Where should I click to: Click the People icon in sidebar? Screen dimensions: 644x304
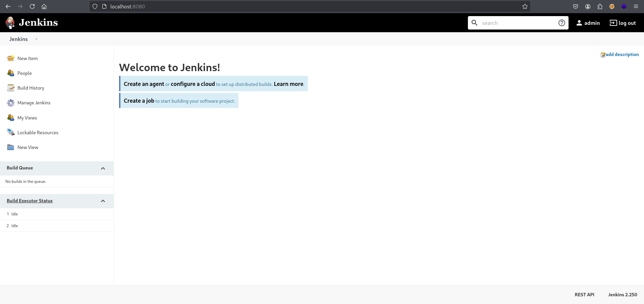(x=11, y=73)
